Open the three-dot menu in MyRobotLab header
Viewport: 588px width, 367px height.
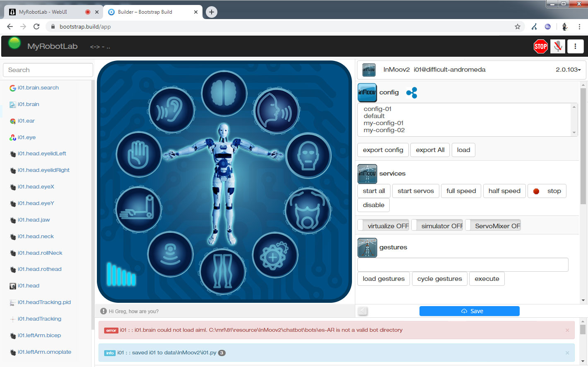pos(575,46)
